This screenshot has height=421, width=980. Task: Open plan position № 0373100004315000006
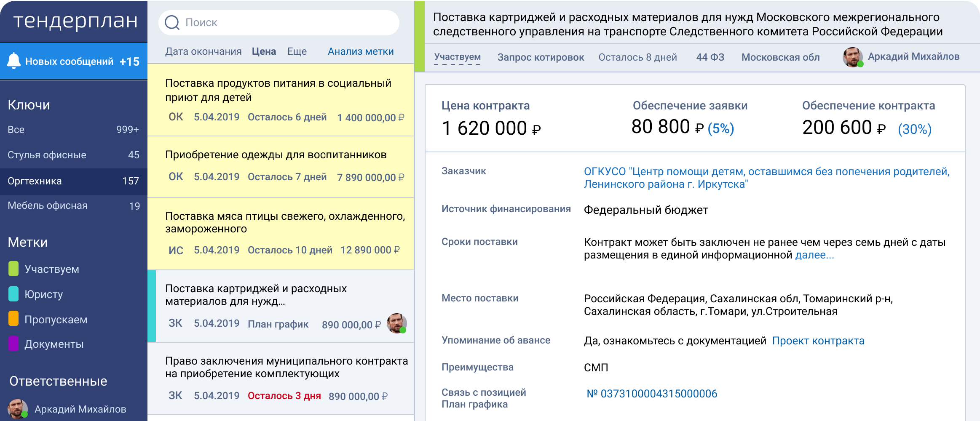[x=652, y=394]
